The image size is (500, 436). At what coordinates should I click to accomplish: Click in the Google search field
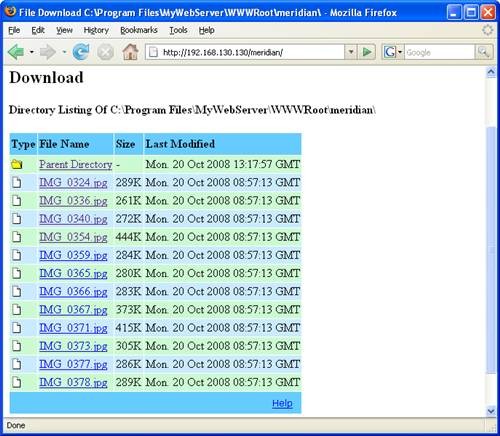[x=440, y=52]
